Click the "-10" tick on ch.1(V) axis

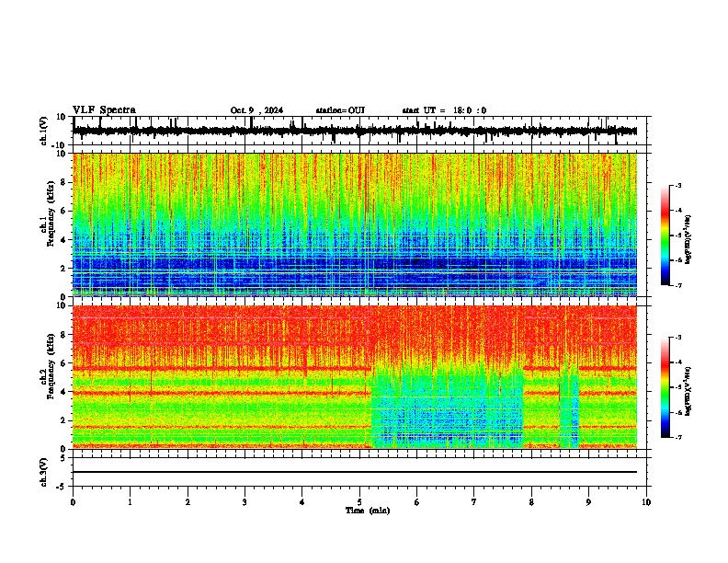[x=60, y=145]
